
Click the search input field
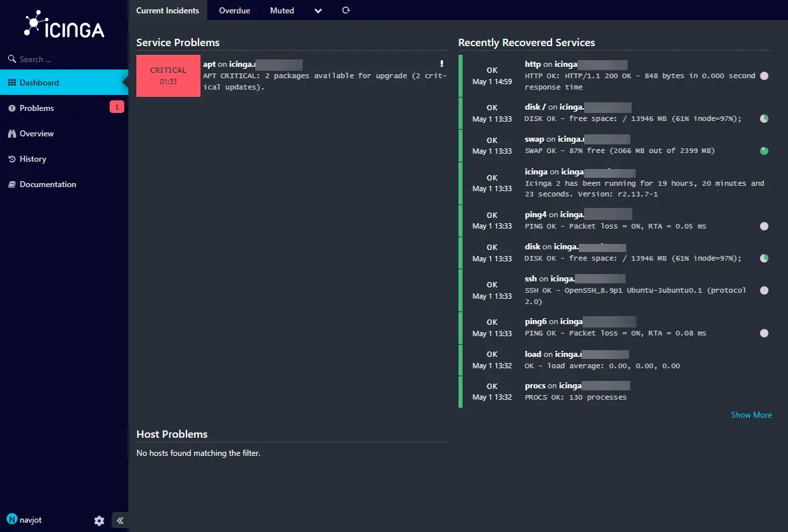click(x=40, y=59)
